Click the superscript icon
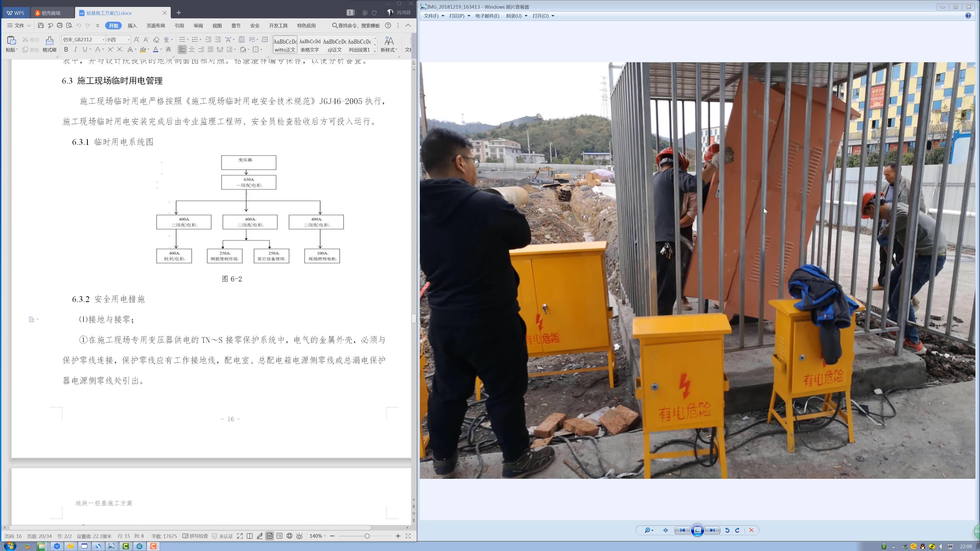Image resolution: width=980 pixels, height=551 pixels. click(110, 49)
